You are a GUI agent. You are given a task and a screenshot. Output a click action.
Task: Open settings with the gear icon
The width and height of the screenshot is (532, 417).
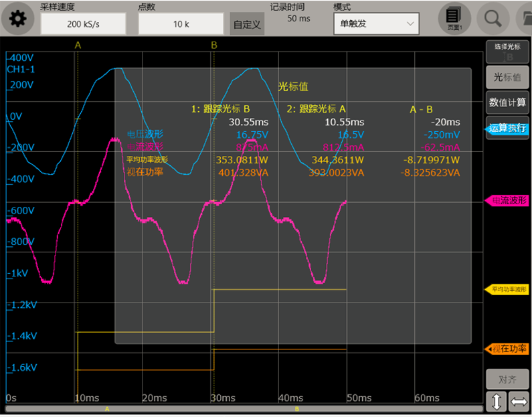click(x=17, y=19)
